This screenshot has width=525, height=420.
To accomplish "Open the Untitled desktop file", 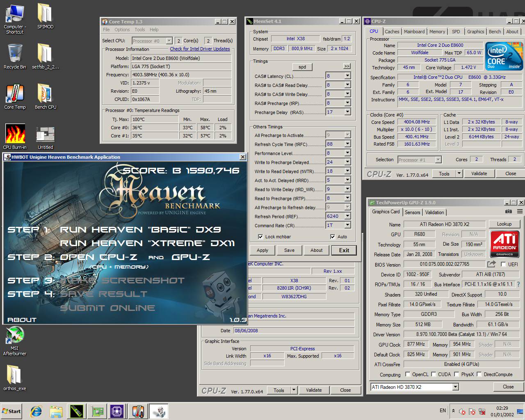I will 45,137.
